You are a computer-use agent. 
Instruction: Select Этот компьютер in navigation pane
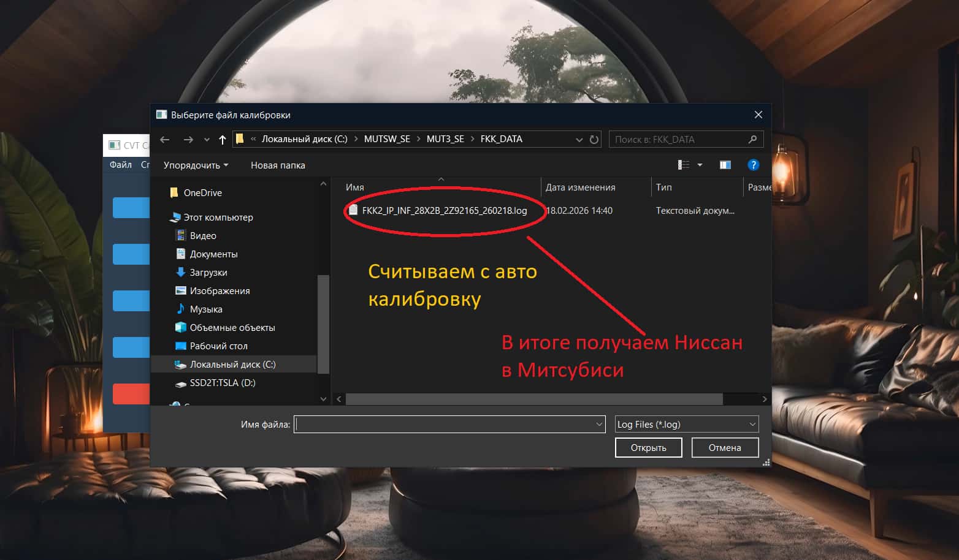click(218, 218)
